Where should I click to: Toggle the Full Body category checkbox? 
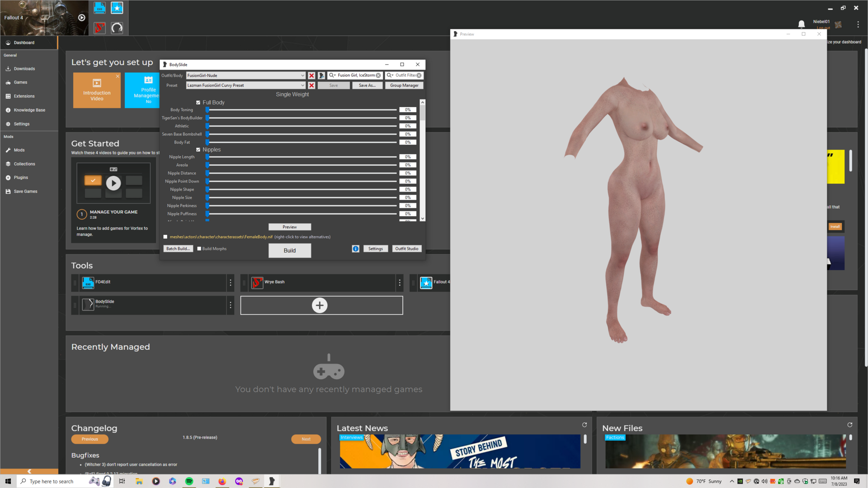point(198,103)
